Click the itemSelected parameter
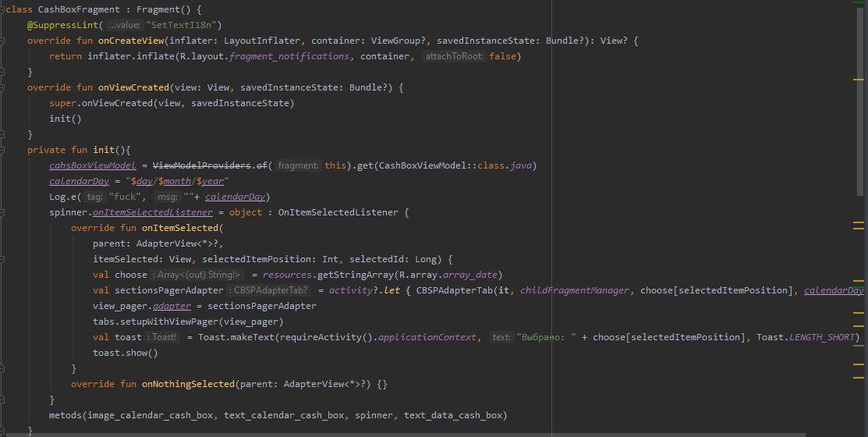This screenshot has width=868, height=437. point(125,259)
